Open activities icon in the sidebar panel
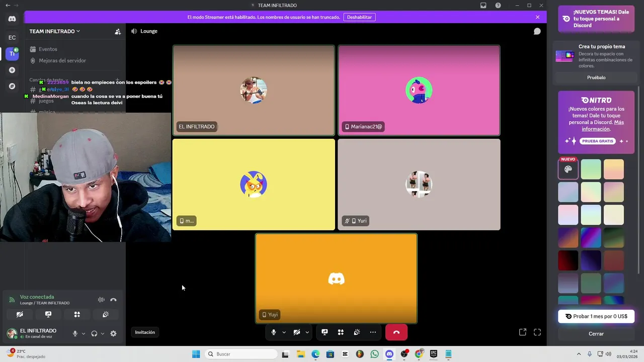 click(77, 314)
